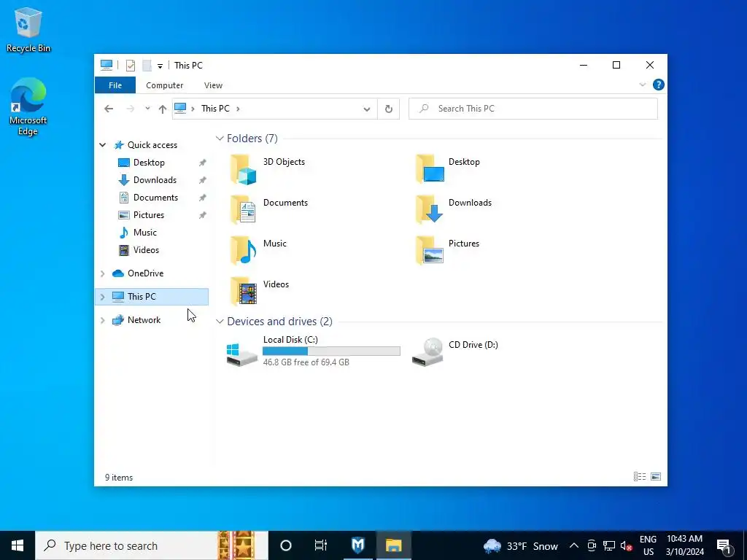Viewport: 747px width, 560px height.
Task: Click File Explorer taskbar icon
Action: pyautogui.click(x=393, y=545)
